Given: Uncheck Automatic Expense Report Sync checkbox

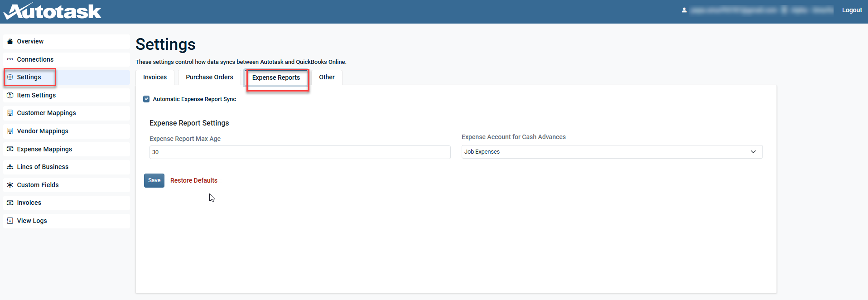Looking at the screenshot, I should tap(146, 99).
